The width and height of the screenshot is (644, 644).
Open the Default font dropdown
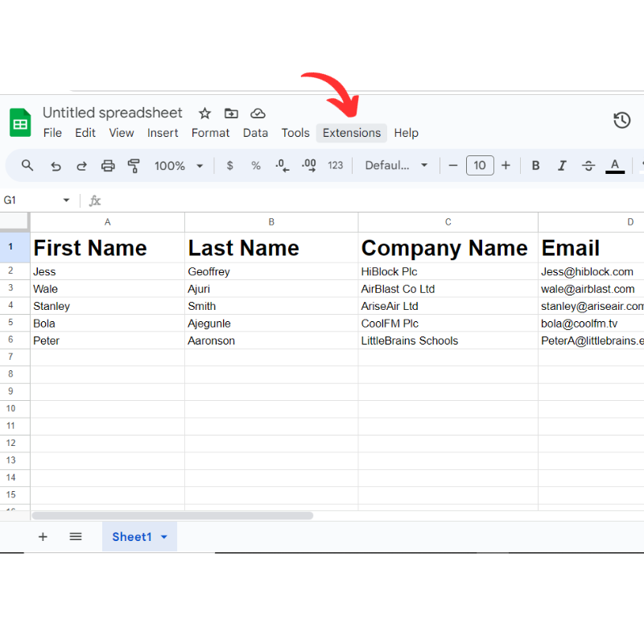click(396, 166)
